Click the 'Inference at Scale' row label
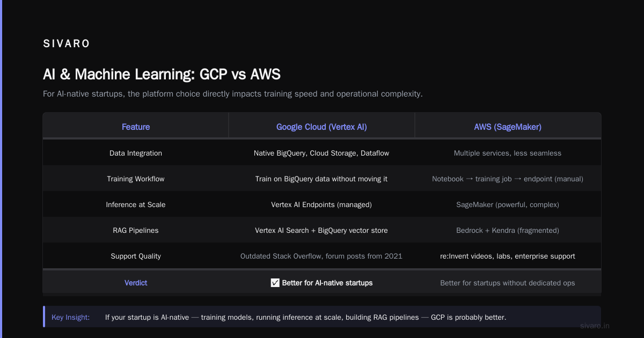 point(136,205)
